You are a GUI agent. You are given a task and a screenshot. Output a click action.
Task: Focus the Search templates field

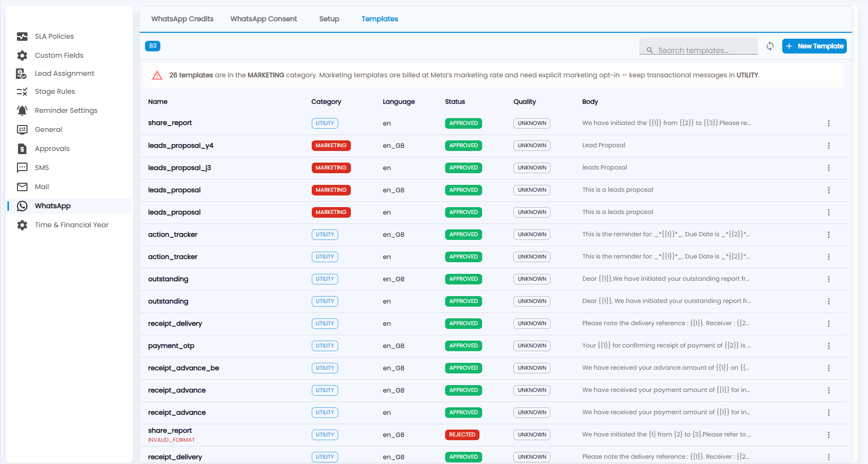699,46
